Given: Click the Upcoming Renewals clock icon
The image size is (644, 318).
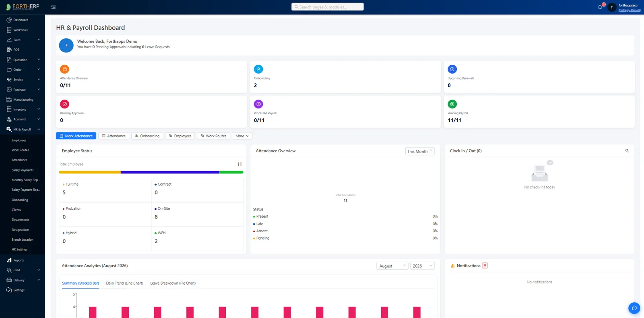Looking at the screenshot, I should click(x=452, y=69).
